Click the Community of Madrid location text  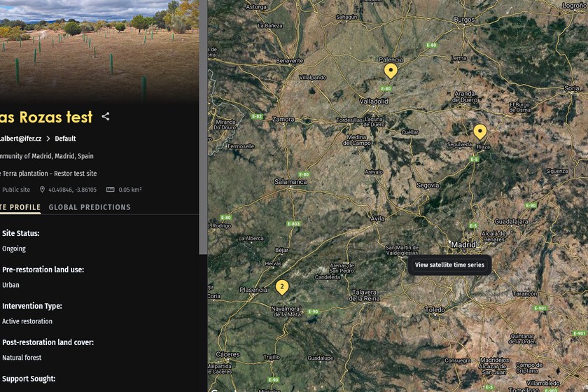46,155
